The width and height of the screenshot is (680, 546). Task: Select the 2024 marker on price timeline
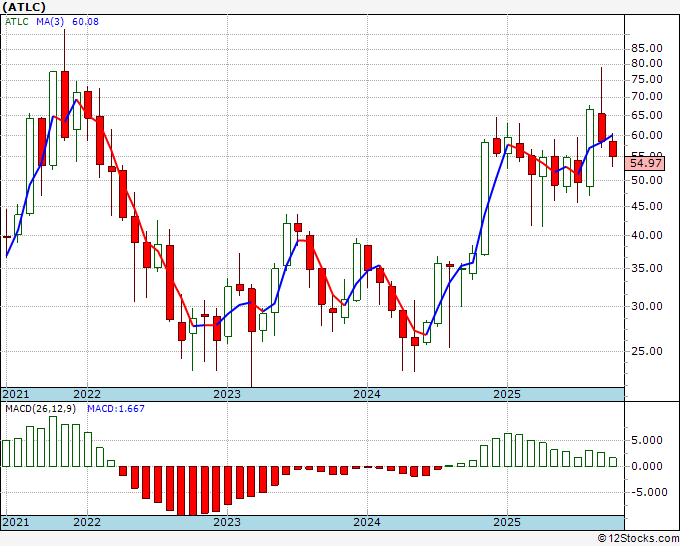[x=367, y=394]
